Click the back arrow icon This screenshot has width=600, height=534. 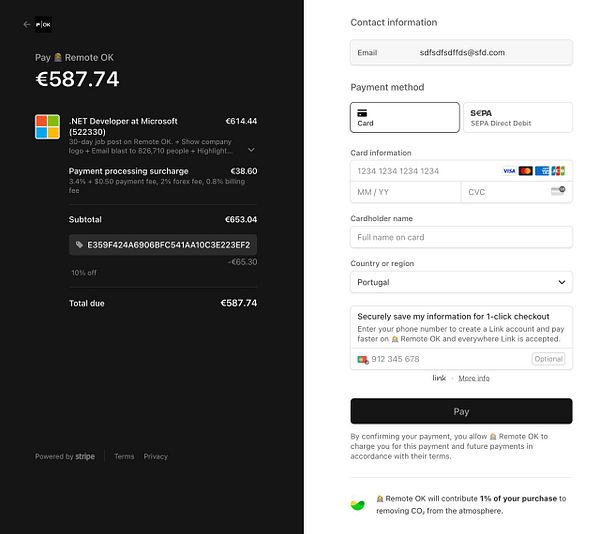click(26, 24)
